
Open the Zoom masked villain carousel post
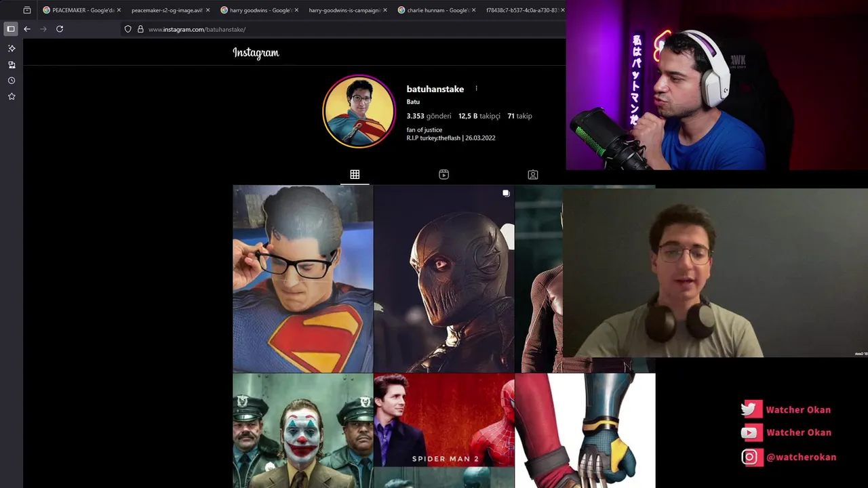[444, 279]
